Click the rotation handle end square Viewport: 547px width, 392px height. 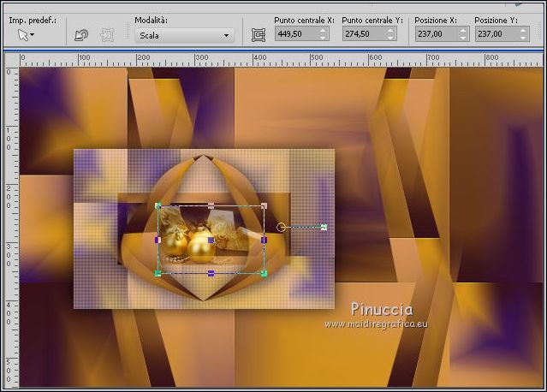pyautogui.click(x=324, y=228)
